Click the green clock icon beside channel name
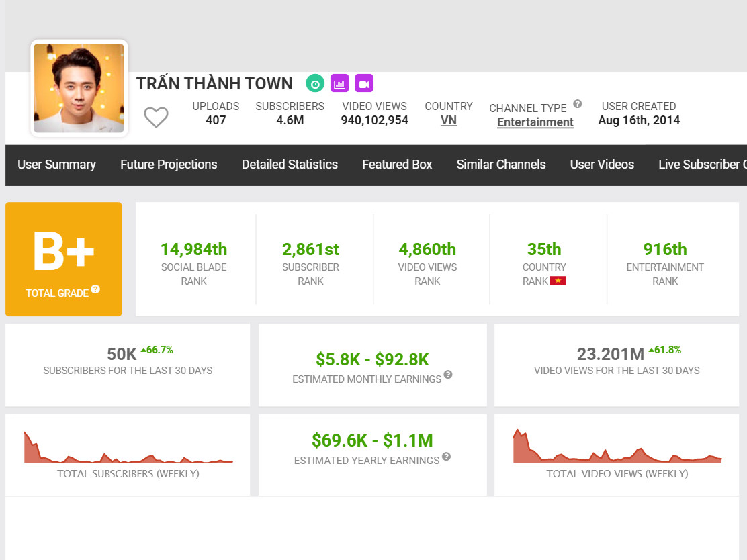Viewport: 747px width, 560px height. pyautogui.click(x=315, y=83)
